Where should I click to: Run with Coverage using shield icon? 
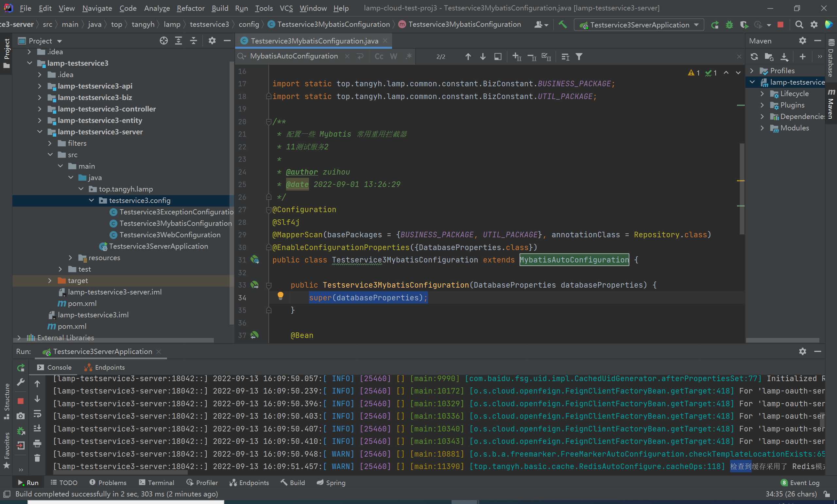tap(744, 25)
